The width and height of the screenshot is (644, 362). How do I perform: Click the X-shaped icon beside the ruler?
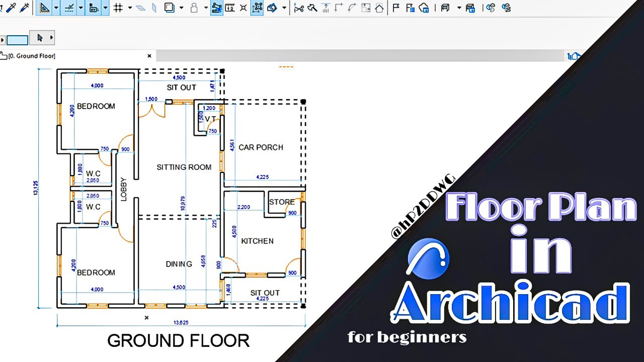tap(244, 8)
